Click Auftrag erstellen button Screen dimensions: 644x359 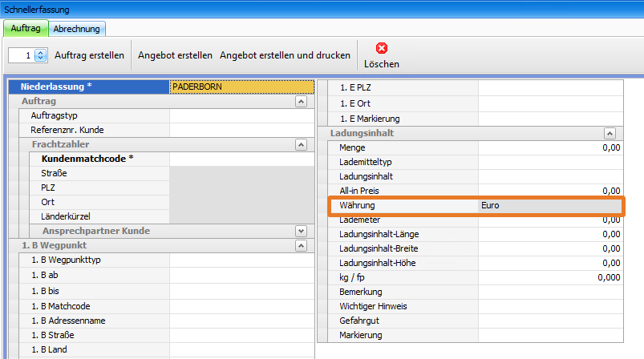point(89,56)
